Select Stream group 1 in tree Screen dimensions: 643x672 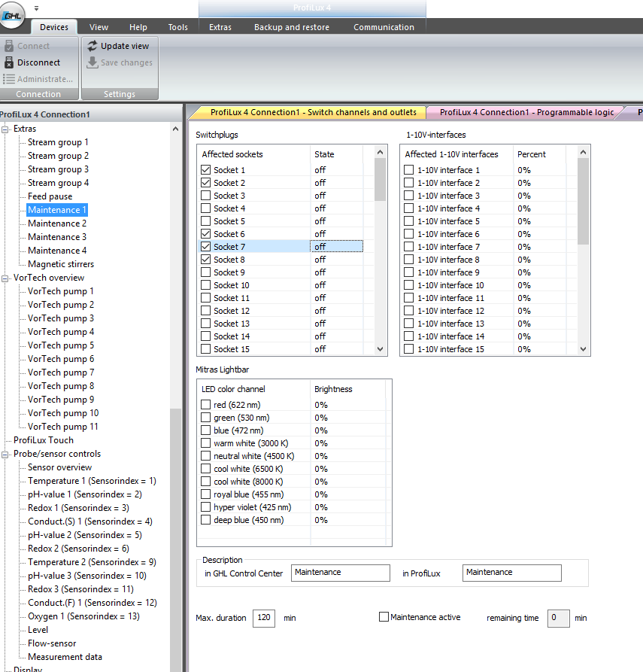tap(58, 142)
